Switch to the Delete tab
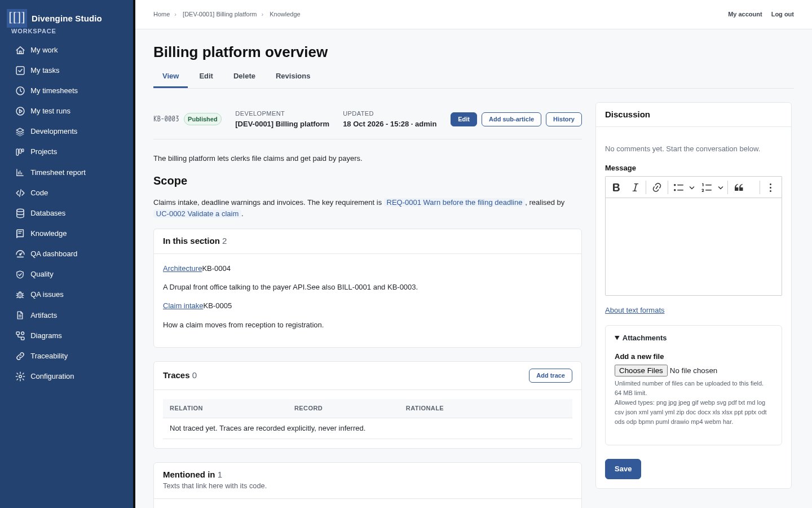The width and height of the screenshot is (812, 508). tap(244, 76)
